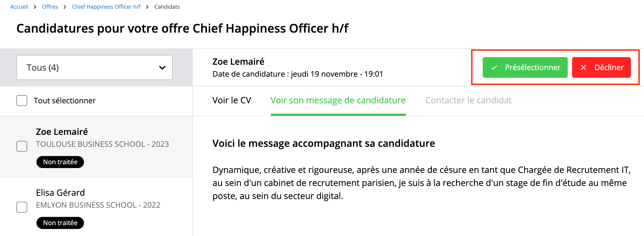This screenshot has height=236, width=644.
Task: Open the Accueil breadcrumb link
Action: pyautogui.click(x=19, y=7)
